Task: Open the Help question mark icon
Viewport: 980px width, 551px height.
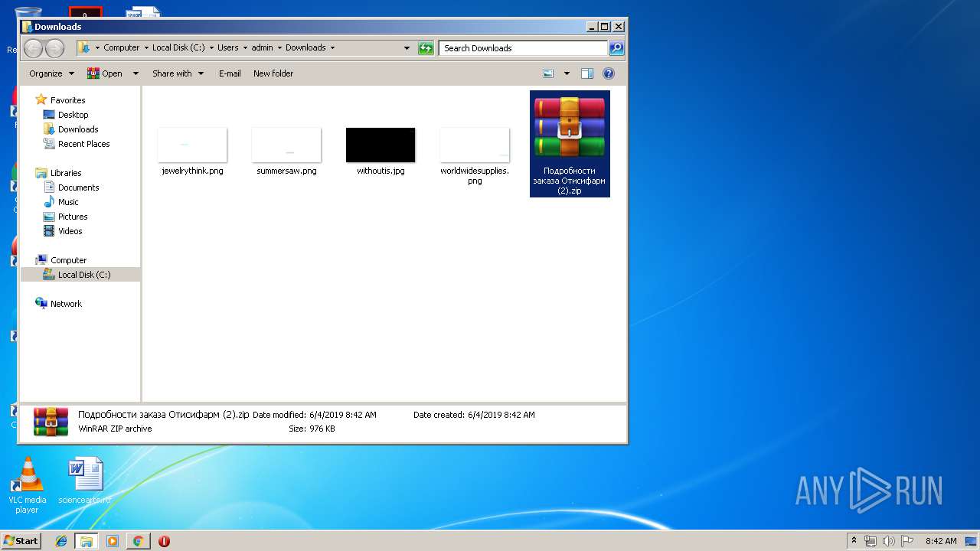Action: pos(609,73)
